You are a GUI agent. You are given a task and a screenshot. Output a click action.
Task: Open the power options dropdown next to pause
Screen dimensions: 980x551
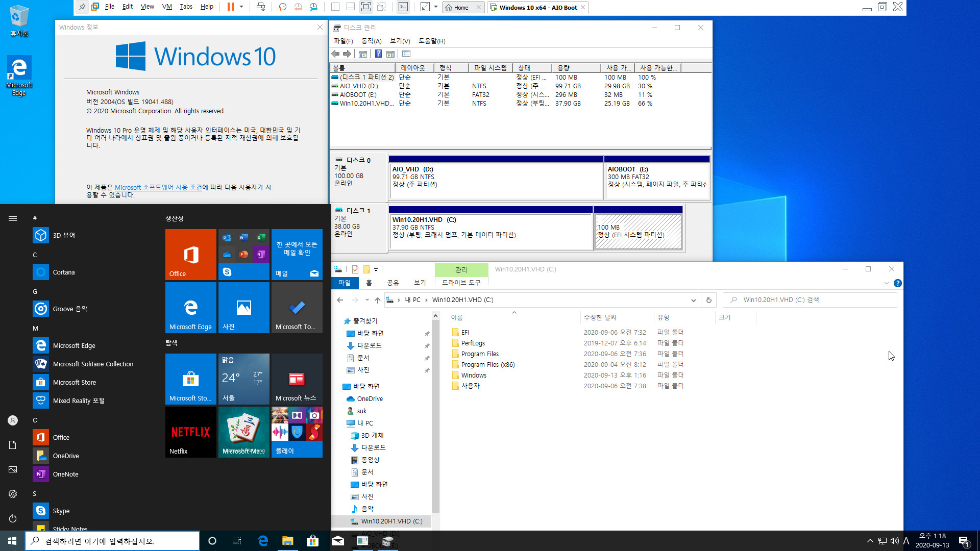pos(241,7)
